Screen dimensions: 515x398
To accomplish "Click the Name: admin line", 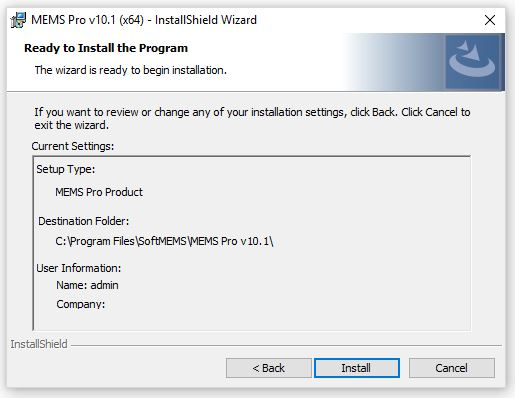I will point(87,285).
